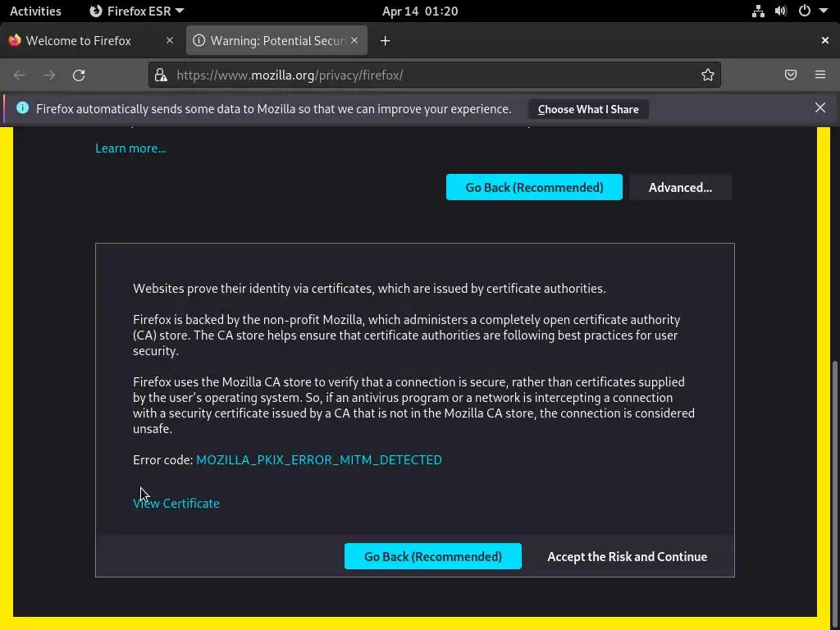Open a new tab with plus

pos(386,41)
